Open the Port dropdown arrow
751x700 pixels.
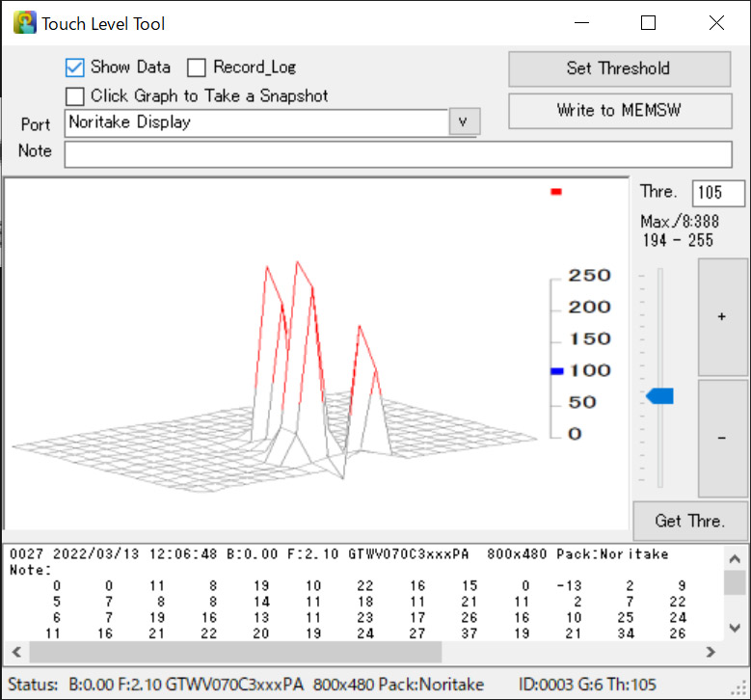464,122
